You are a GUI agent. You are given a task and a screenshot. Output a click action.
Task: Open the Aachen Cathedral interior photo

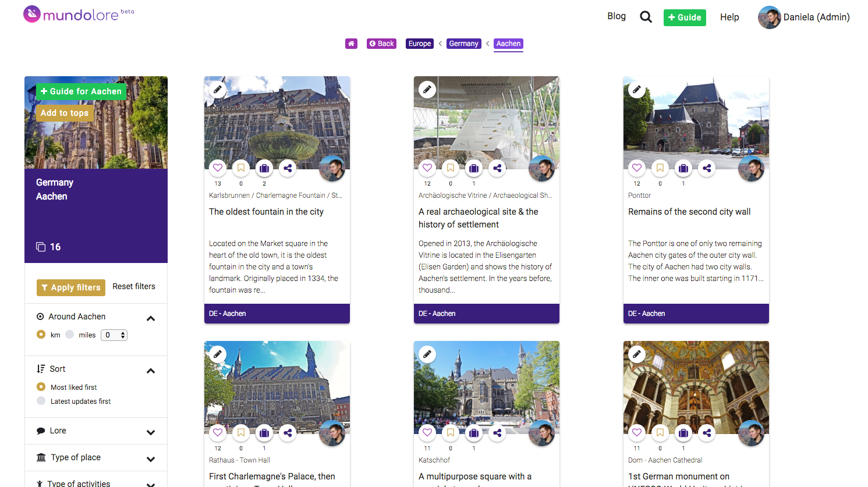(x=696, y=388)
